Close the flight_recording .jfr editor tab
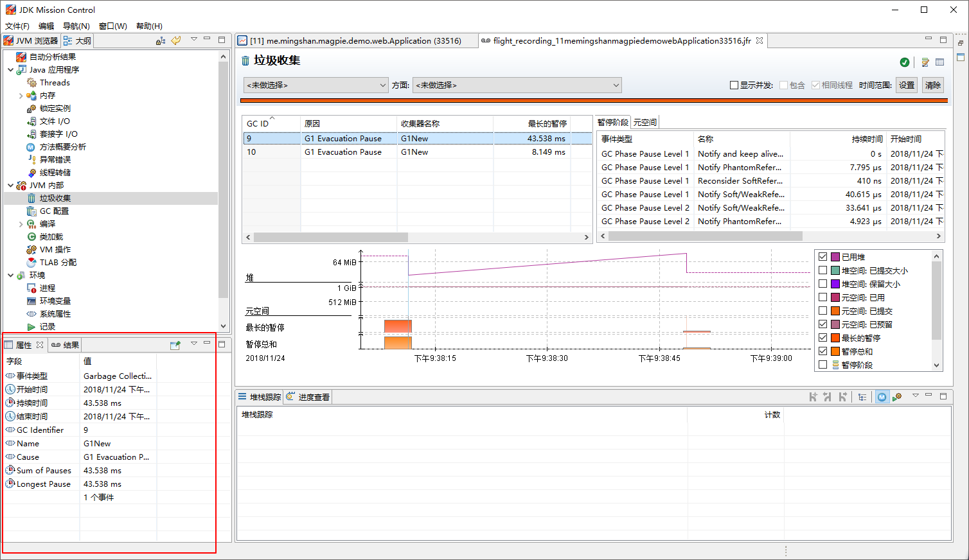The width and height of the screenshot is (969, 560). [760, 40]
